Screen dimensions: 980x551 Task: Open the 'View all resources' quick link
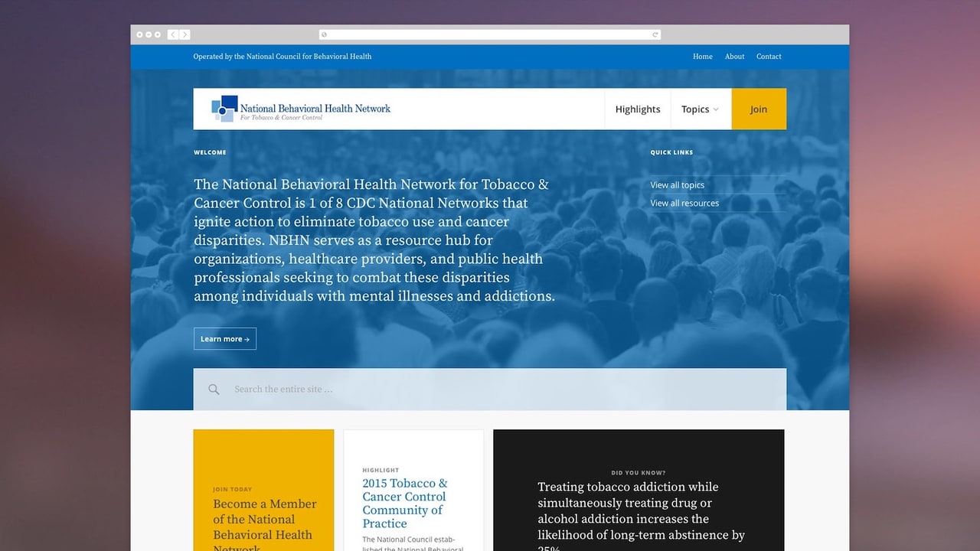(x=684, y=204)
